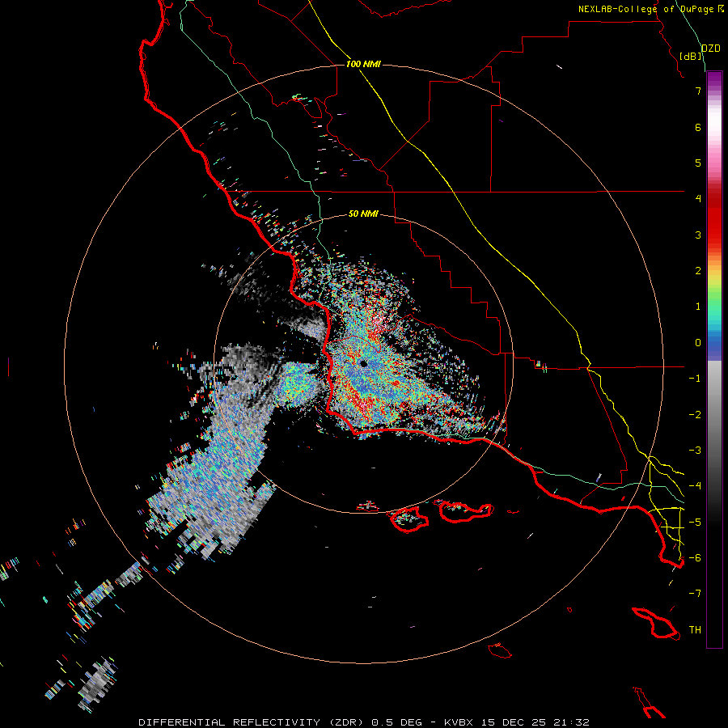Click the -4 tick on the scale
This screenshot has height=728, width=728.
(x=695, y=486)
